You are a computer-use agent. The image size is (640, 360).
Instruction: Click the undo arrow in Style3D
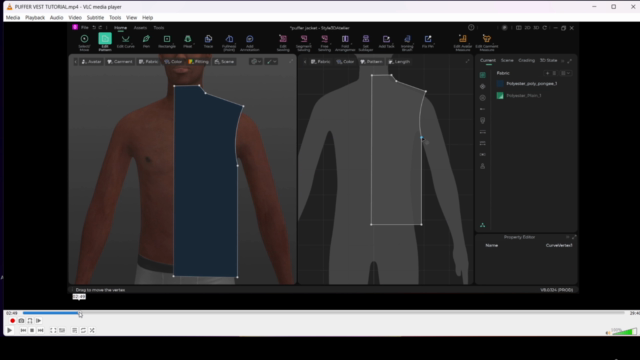[94, 27]
